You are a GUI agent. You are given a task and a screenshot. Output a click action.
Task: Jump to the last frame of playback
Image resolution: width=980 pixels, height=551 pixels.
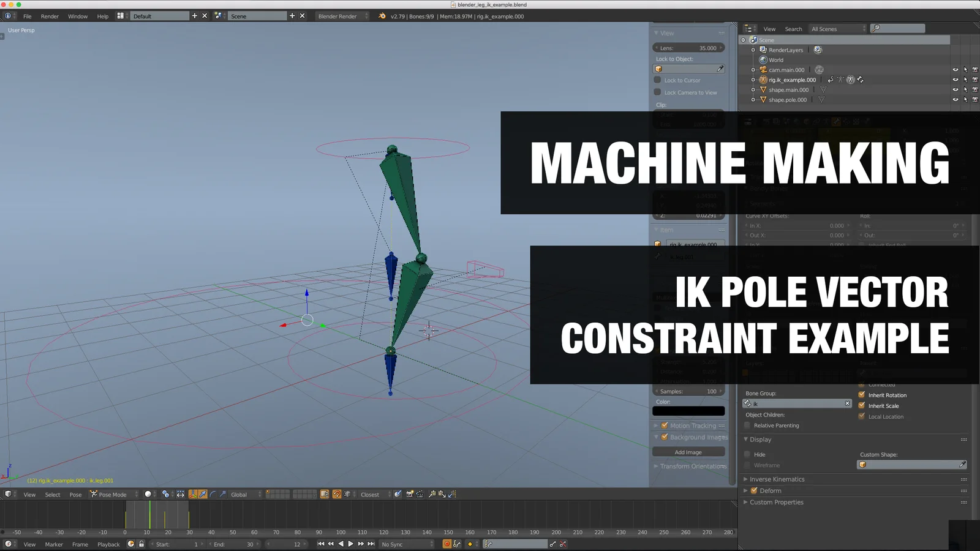click(x=371, y=544)
